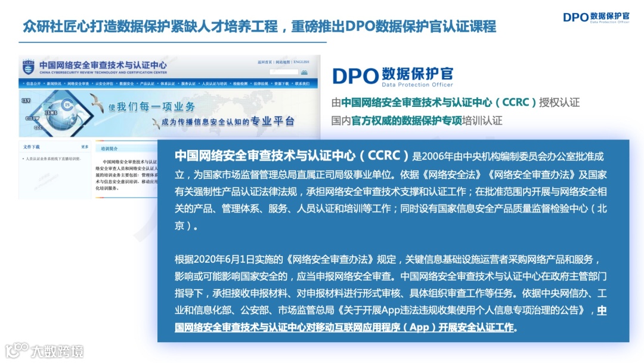Click website title 中国网络安全审查技术与认证中心

[x=103, y=65]
